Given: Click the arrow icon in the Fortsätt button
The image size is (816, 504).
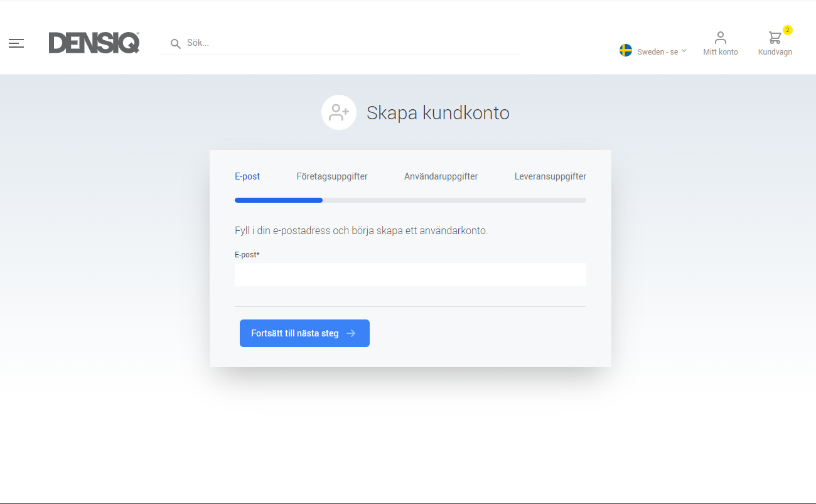Looking at the screenshot, I should coord(352,333).
